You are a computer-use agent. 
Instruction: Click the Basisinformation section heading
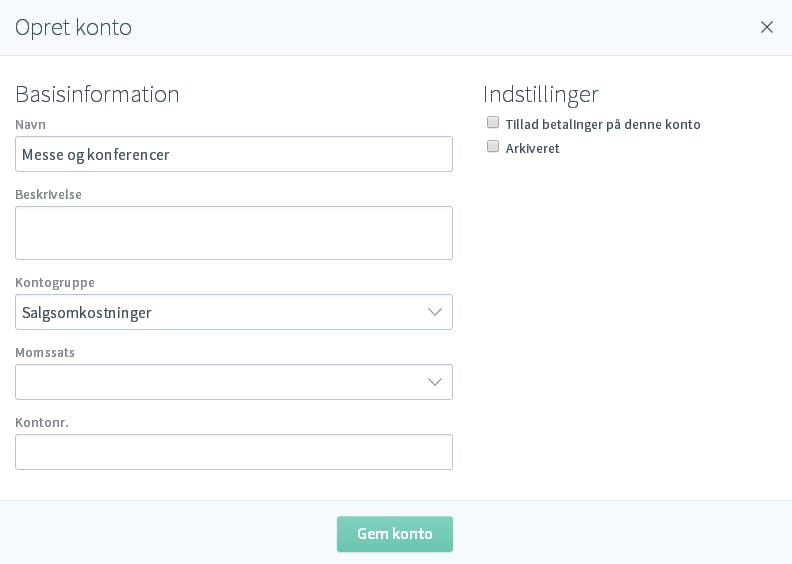click(97, 94)
